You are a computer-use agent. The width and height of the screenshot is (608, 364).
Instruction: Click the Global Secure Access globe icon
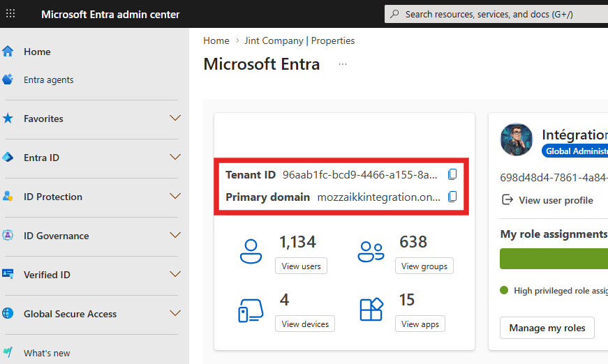[8, 313]
